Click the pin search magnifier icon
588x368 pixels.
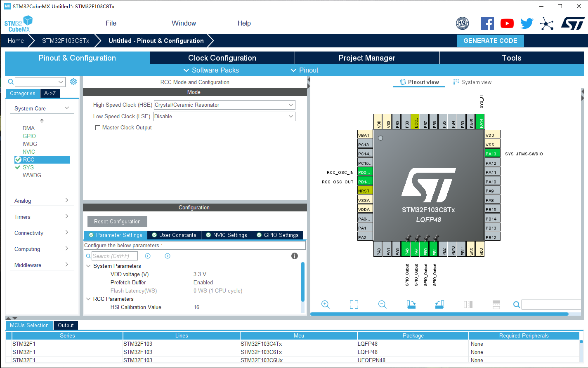coord(516,305)
